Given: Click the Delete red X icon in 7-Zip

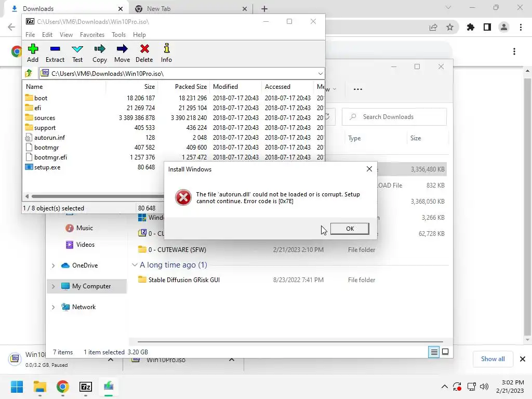Looking at the screenshot, I should (x=144, y=54).
